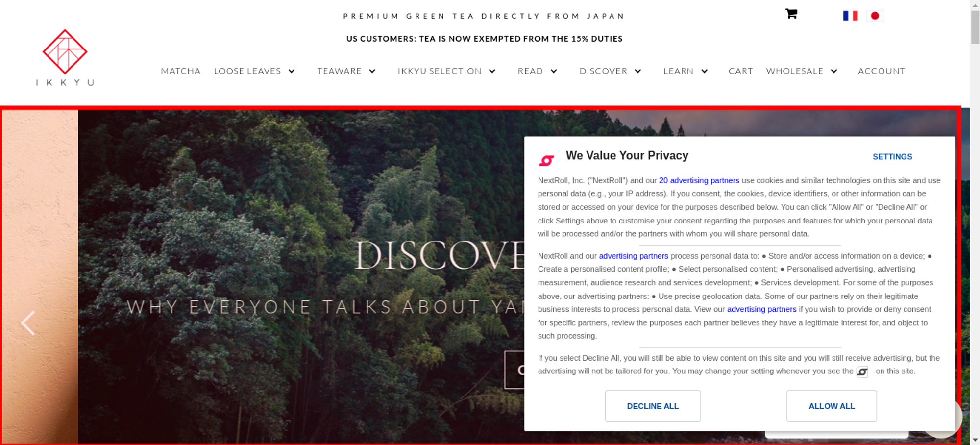
Task: Open the Discover dropdown
Action: tap(610, 71)
